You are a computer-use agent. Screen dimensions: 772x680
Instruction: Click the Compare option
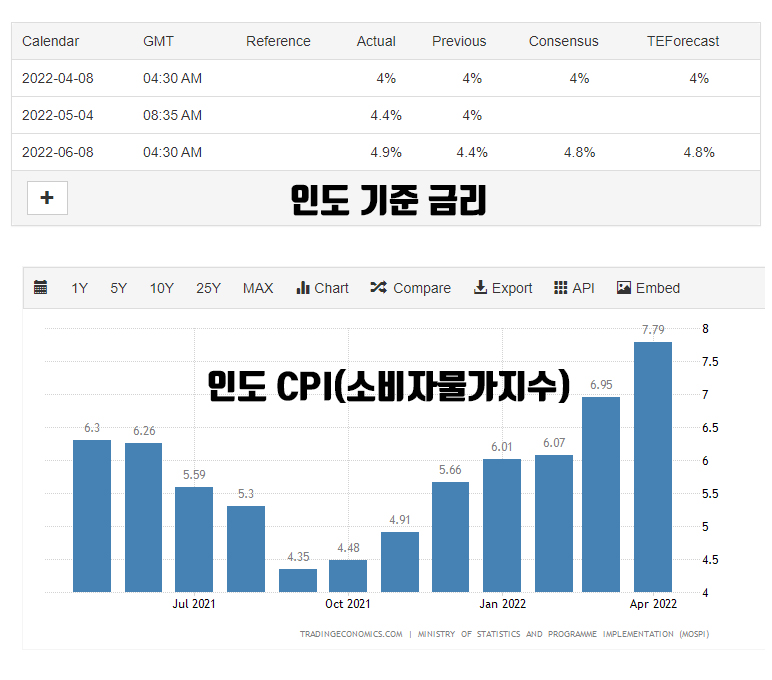[x=411, y=288]
